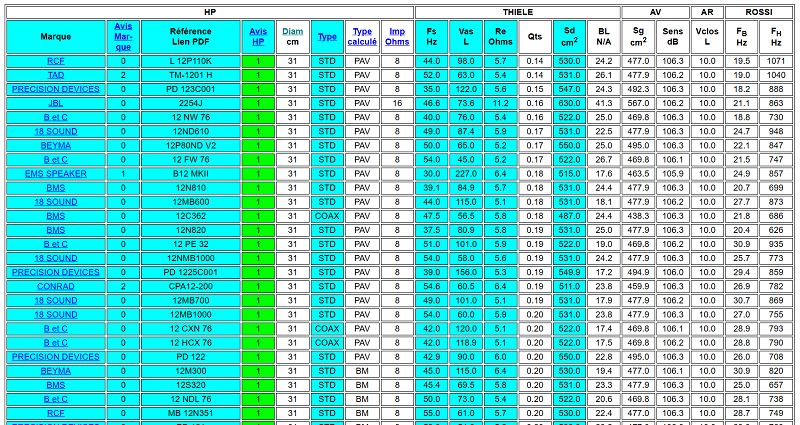
Task: Select the green Avis HP cell for 2254J
Action: pyautogui.click(x=258, y=103)
